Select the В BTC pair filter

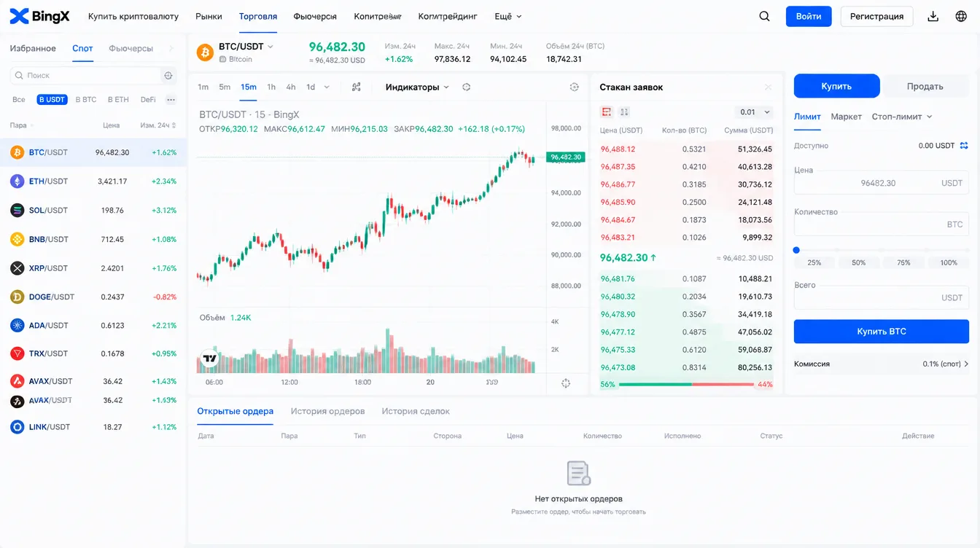pyautogui.click(x=86, y=100)
